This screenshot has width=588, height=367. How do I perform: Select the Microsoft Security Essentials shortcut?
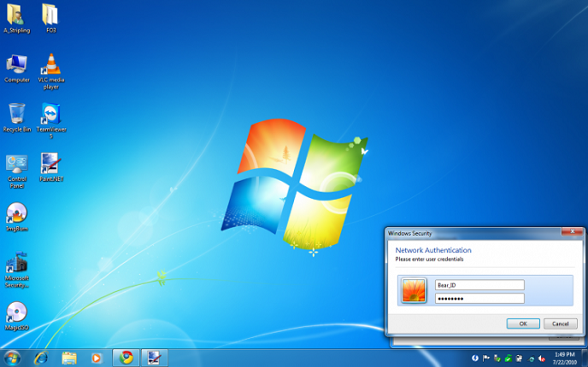click(x=16, y=264)
